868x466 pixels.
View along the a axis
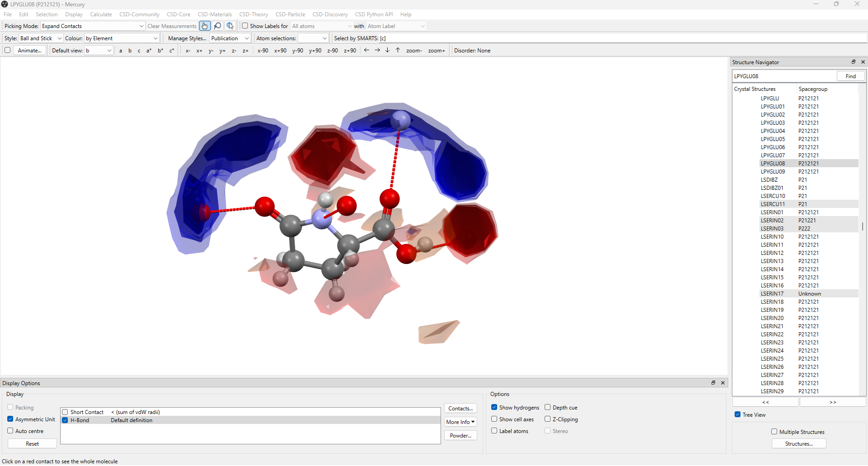coord(121,51)
